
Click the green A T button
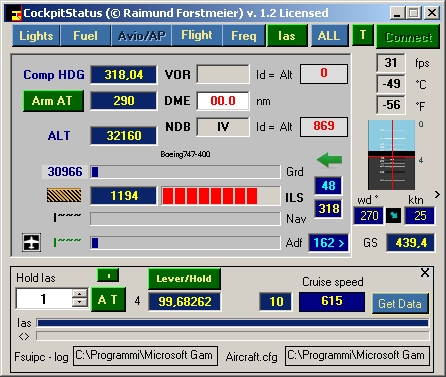(108, 299)
